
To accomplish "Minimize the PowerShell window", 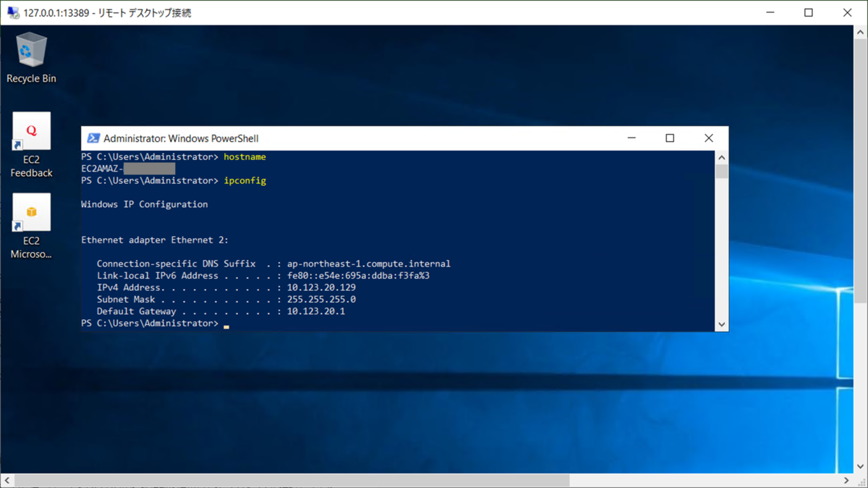I will (631, 138).
